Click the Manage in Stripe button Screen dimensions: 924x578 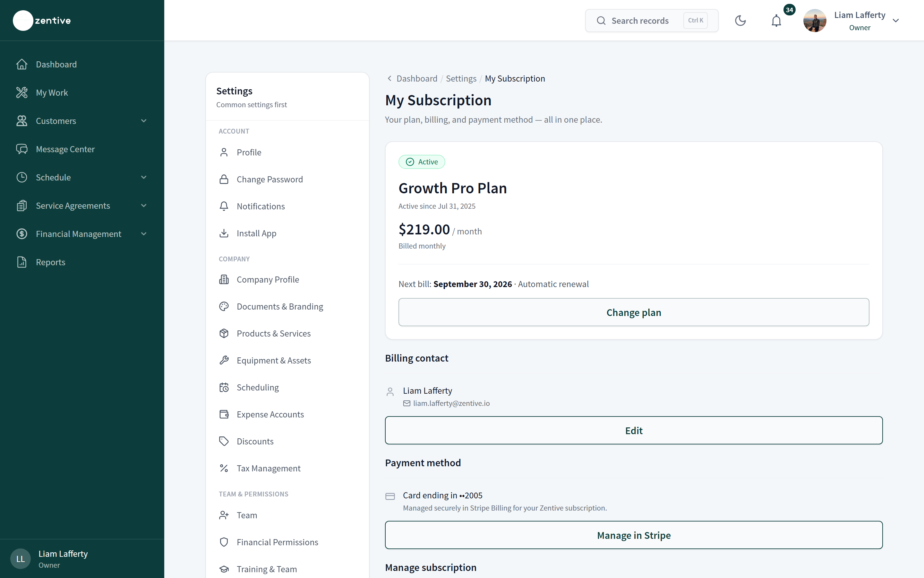pyautogui.click(x=634, y=535)
